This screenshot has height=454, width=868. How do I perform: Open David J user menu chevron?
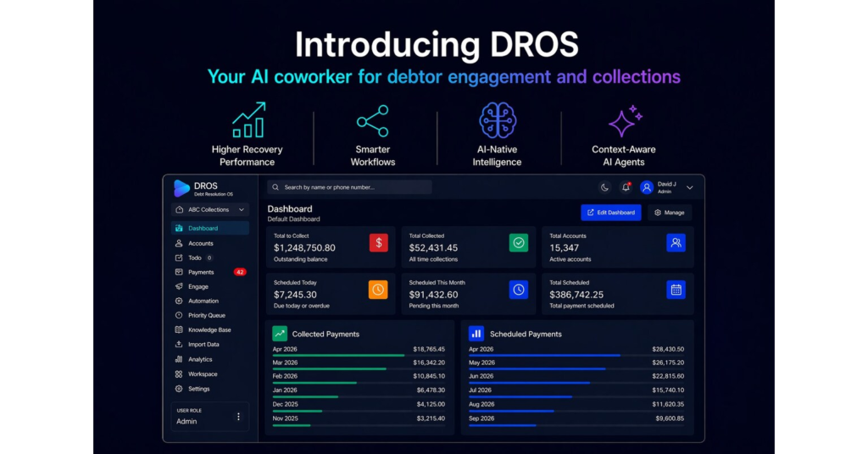point(690,187)
